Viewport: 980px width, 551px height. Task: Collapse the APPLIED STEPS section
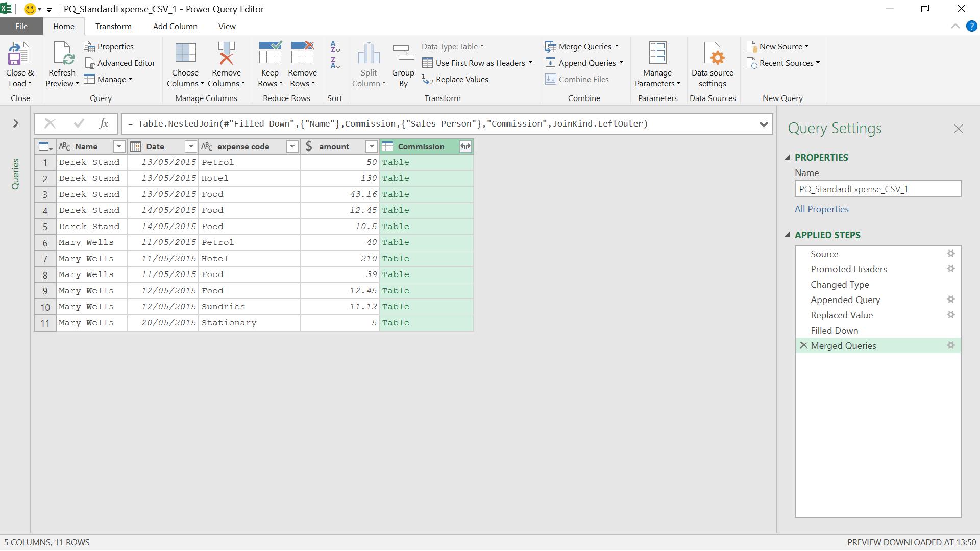(787, 235)
